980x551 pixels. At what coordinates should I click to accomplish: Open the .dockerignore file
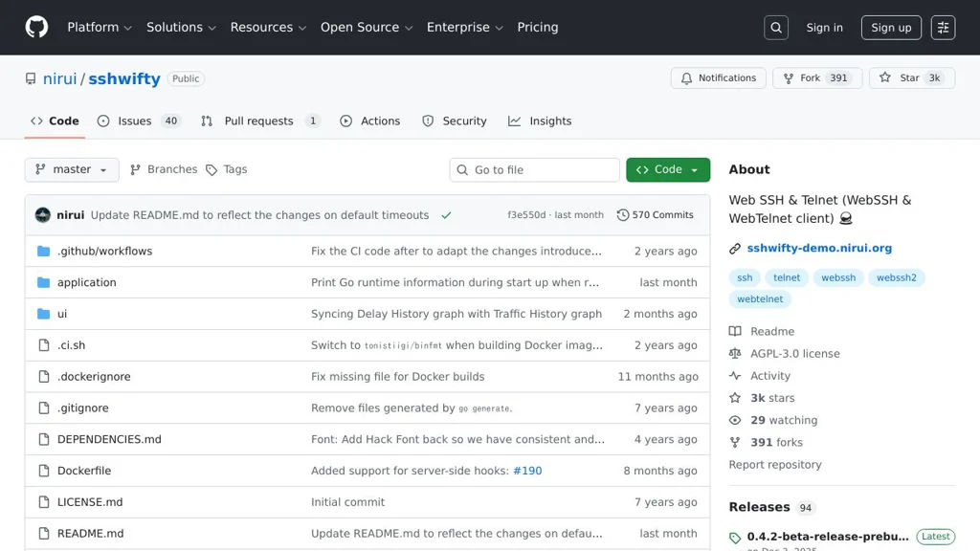coord(94,376)
